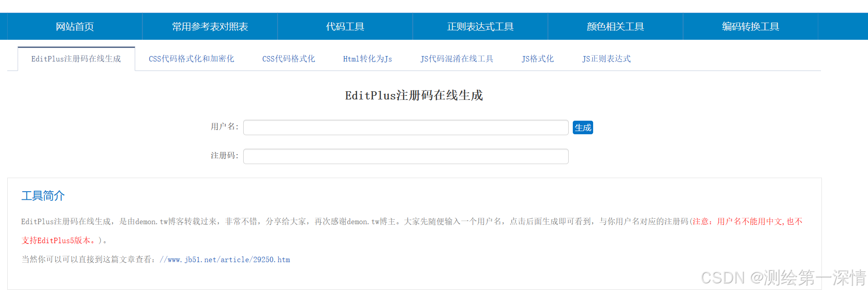
Task: Click the 当然你可以可以直接到这篇文章查看 text
Action: coord(89,259)
